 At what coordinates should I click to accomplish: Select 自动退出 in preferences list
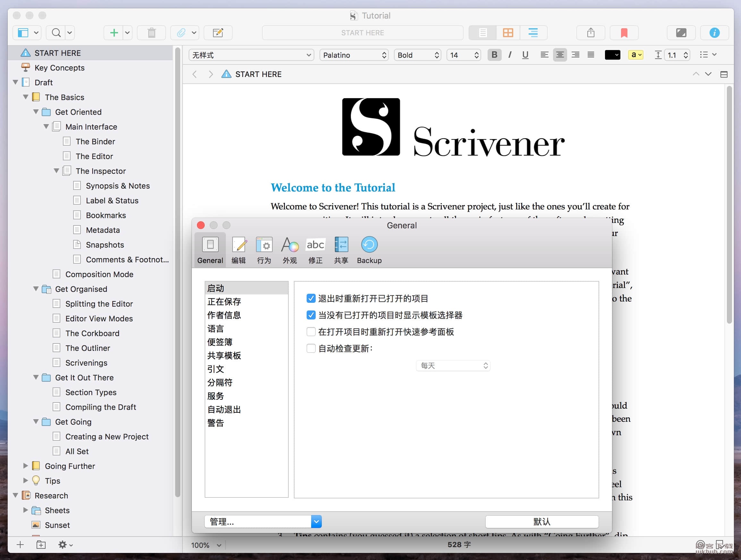(247, 409)
